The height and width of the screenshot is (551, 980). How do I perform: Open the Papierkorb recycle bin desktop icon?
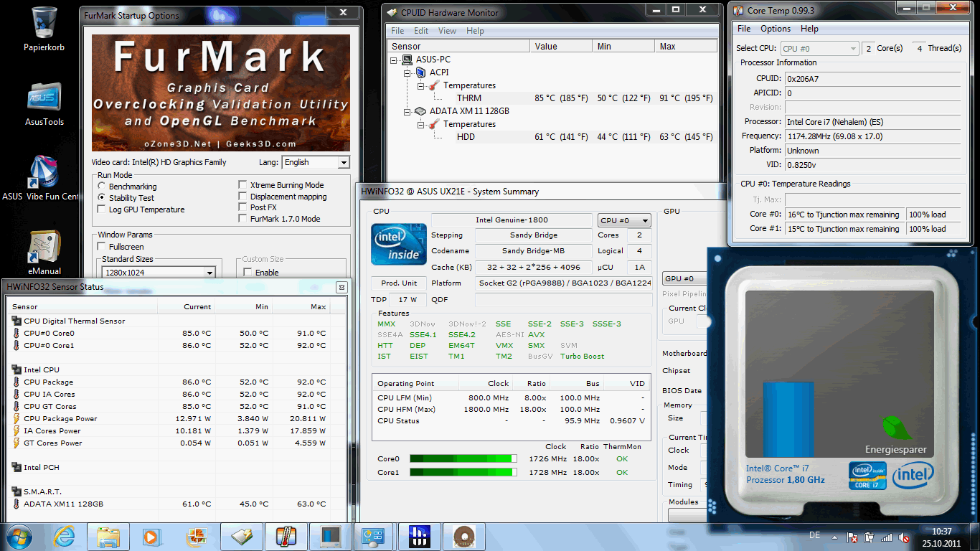click(x=44, y=29)
